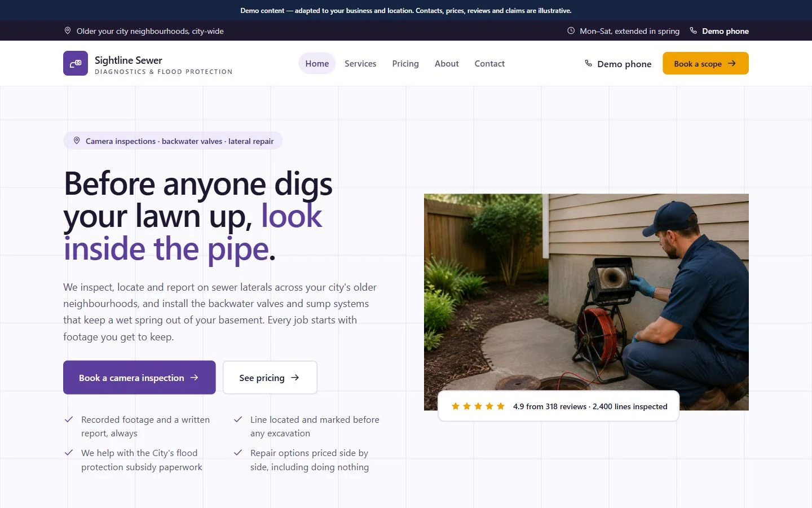Viewport: 812px width, 508px height.
Task: Go to the Pricing page
Action: 405,63
